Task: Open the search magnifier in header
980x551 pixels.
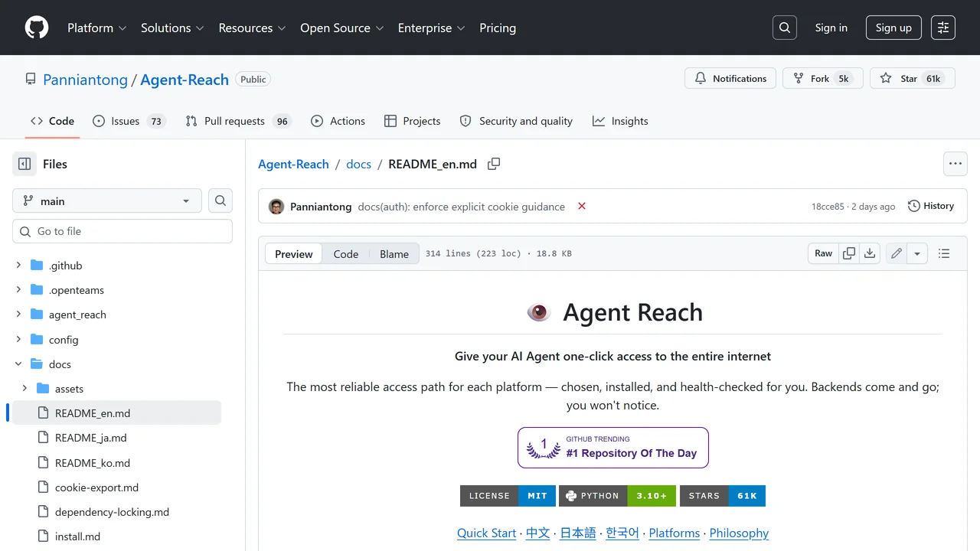Action: click(785, 28)
